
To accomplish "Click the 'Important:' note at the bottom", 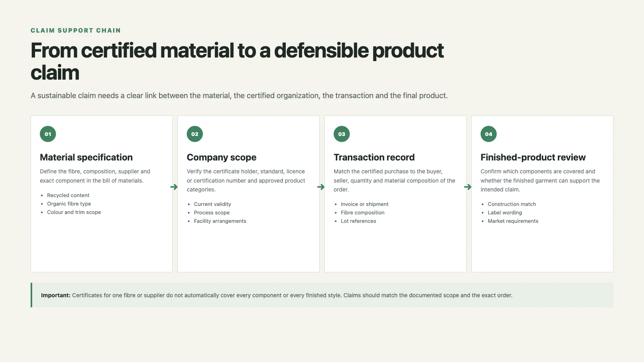I will [322, 295].
